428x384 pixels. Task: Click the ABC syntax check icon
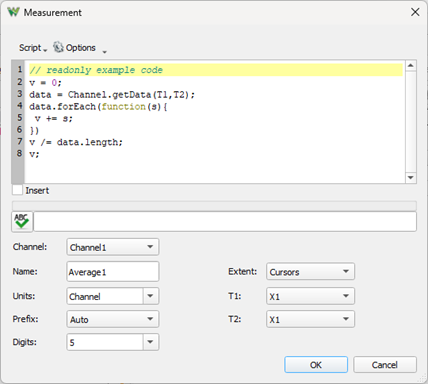tap(22, 222)
